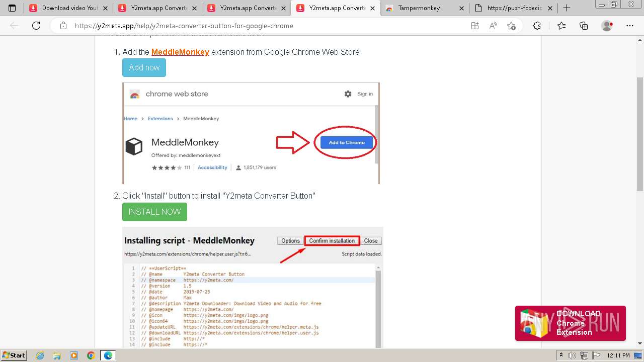Open the Collections icon
The height and width of the screenshot is (362, 644).
coord(584,26)
